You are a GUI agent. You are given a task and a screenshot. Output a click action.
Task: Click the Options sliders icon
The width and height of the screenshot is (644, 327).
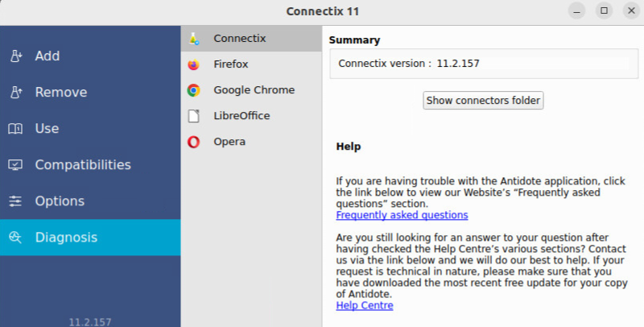pos(15,201)
